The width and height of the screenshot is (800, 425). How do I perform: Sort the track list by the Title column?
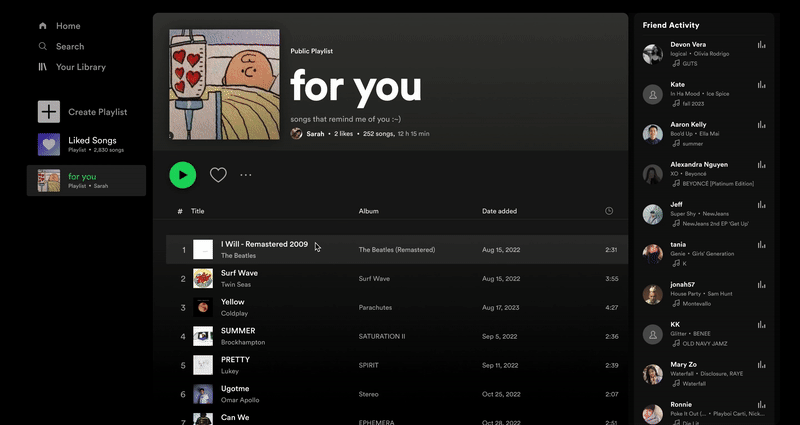[197, 211]
